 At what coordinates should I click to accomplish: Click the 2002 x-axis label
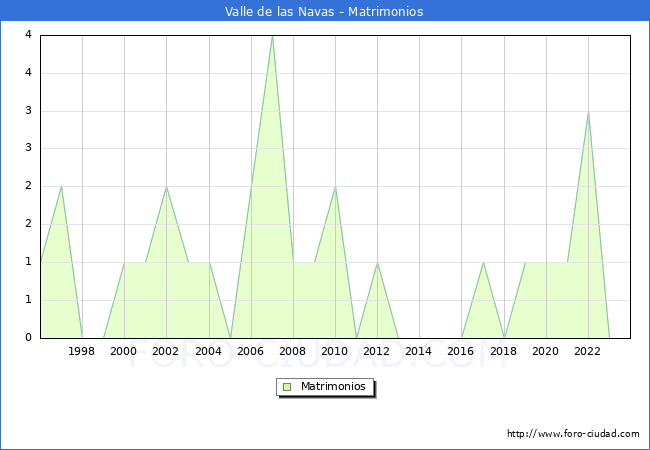tap(165, 351)
